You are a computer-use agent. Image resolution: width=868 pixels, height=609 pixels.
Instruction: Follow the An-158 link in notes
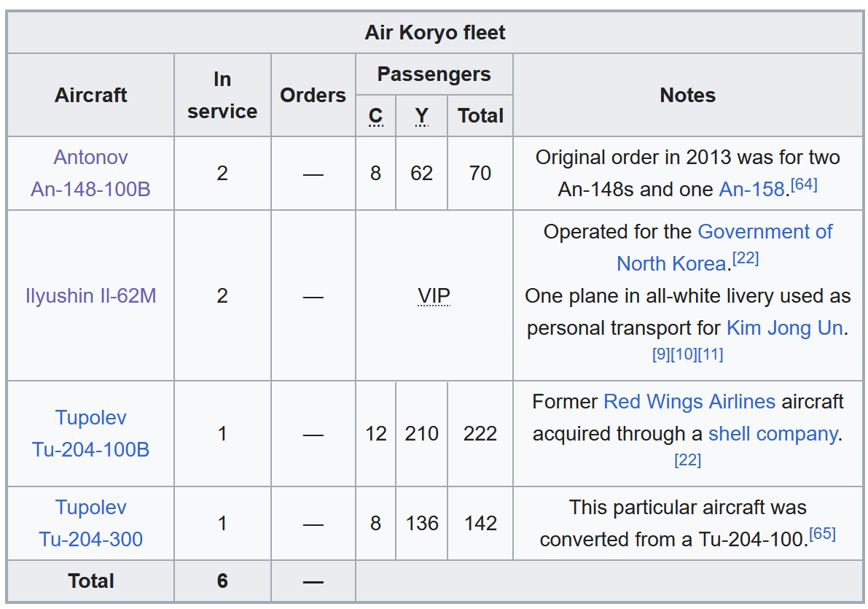tap(751, 190)
